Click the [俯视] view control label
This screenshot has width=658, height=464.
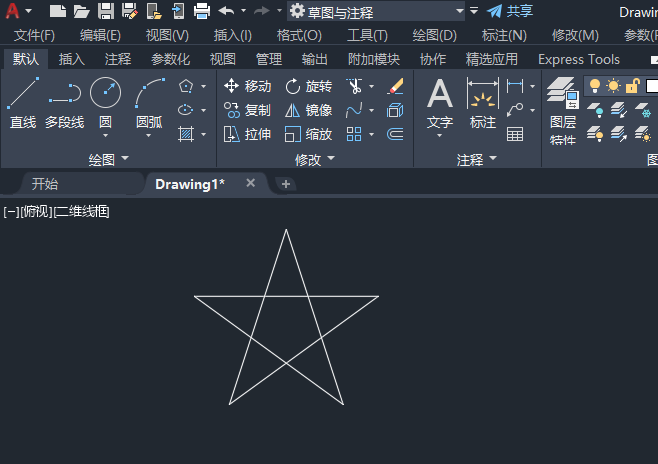[x=37, y=211]
